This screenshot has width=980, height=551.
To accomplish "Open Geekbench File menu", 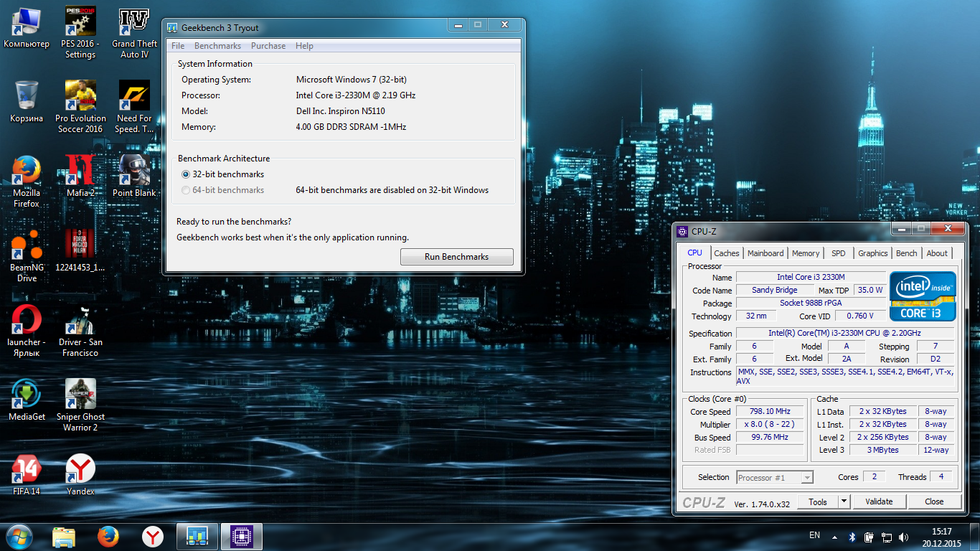I will coord(178,46).
